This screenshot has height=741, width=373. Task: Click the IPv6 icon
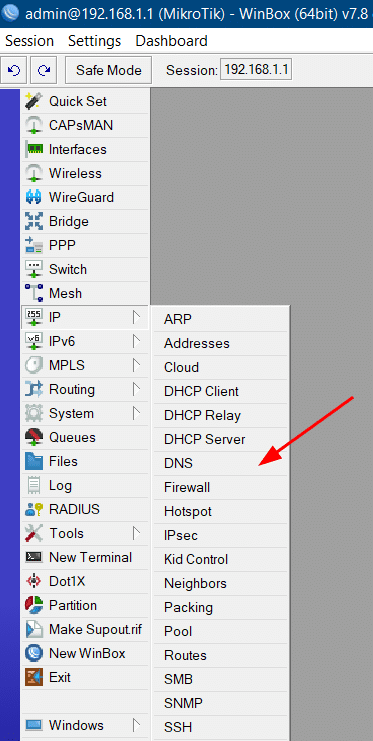pos(34,341)
